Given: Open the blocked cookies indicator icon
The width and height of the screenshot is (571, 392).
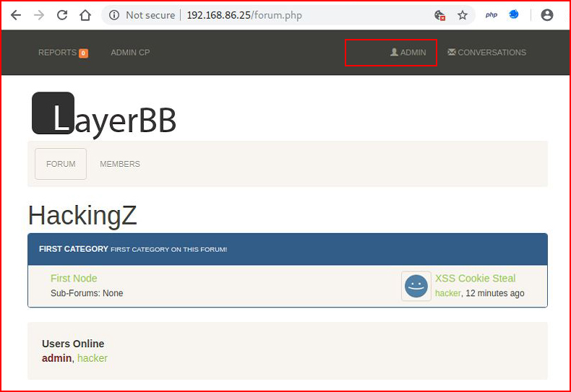Looking at the screenshot, I should tap(440, 15).
